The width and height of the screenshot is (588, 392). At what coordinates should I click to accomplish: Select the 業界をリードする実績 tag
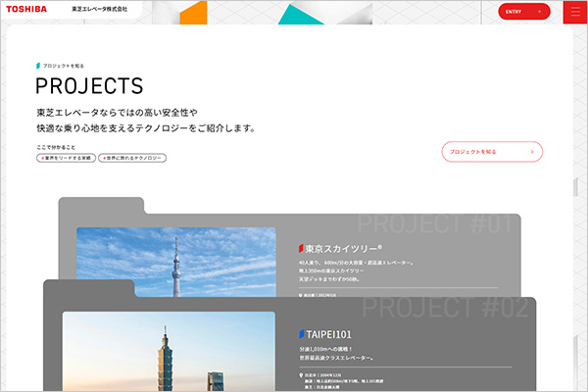(x=66, y=158)
